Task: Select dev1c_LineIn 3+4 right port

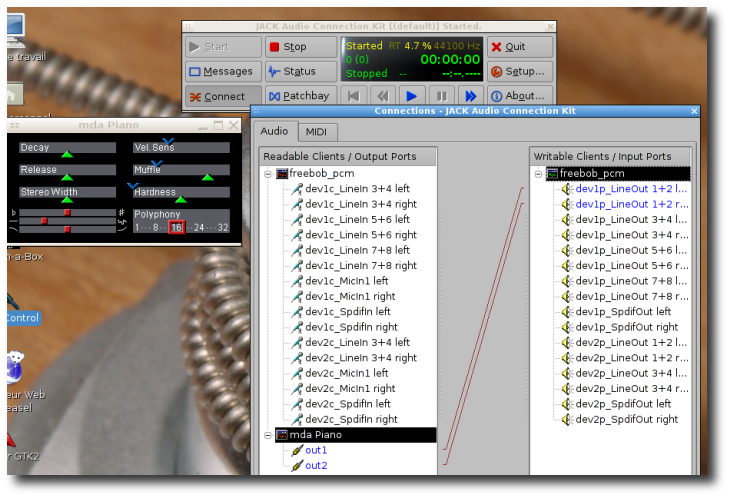Action: click(x=361, y=204)
